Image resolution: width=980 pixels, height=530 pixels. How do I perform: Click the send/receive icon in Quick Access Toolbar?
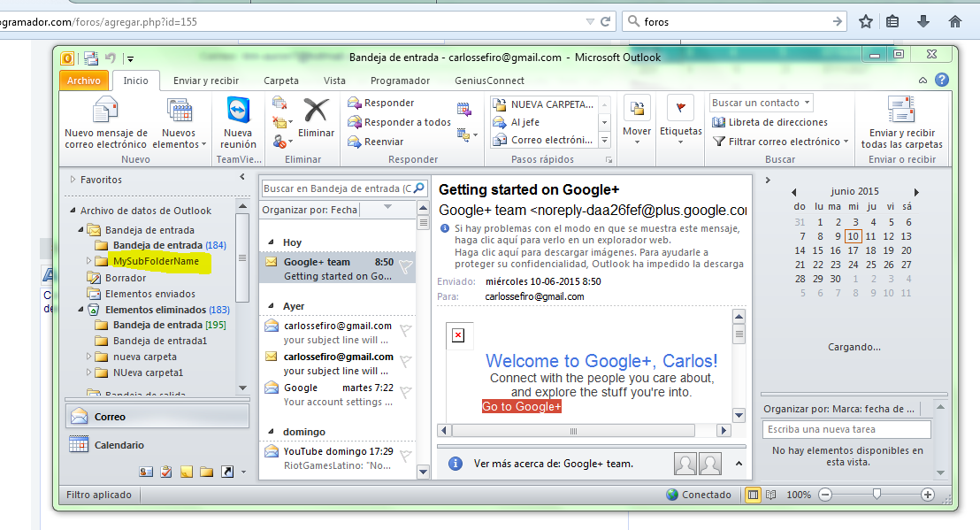[91, 58]
